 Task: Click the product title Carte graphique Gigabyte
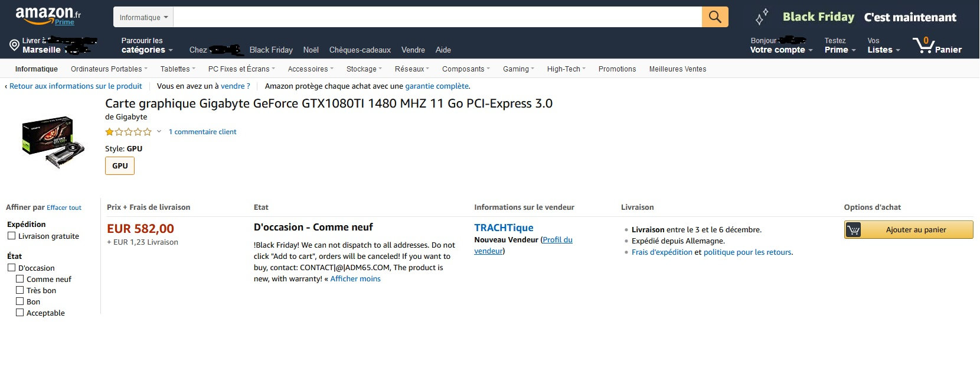[329, 103]
